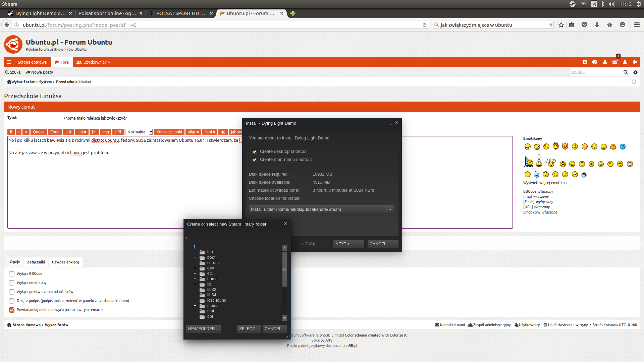Screen dimensions: 644x362
Task: Open the user profile icon in forum navbar
Action: pyautogui.click(x=605, y=62)
